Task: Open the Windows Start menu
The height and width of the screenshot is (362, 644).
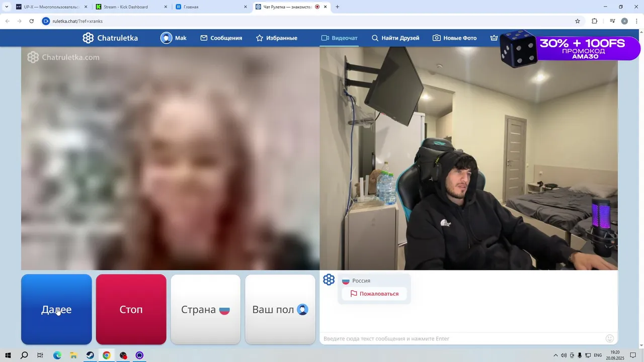Action: pos(8,355)
